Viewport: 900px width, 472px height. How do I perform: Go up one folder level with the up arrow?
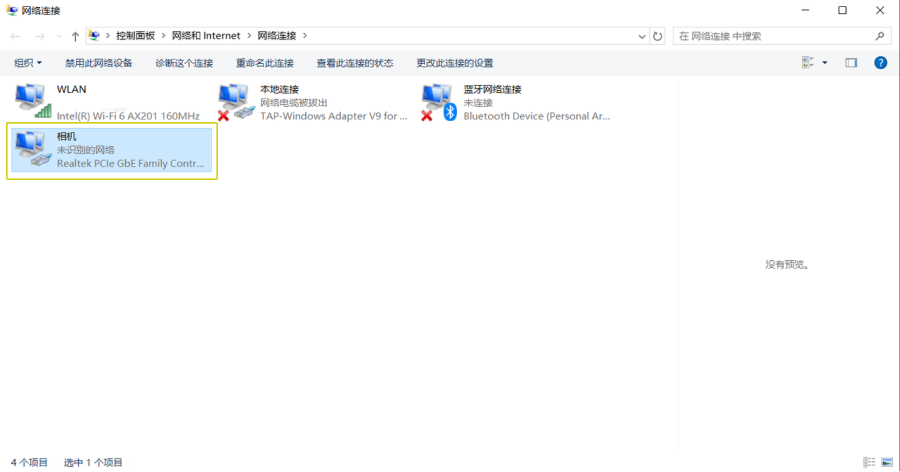coord(75,36)
